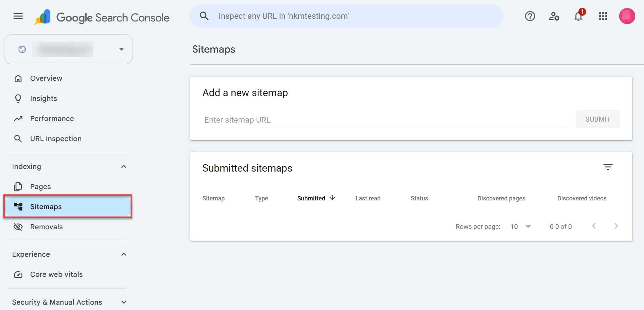Change rows per page dropdown value 10
This screenshot has height=310, width=644.
click(x=521, y=227)
